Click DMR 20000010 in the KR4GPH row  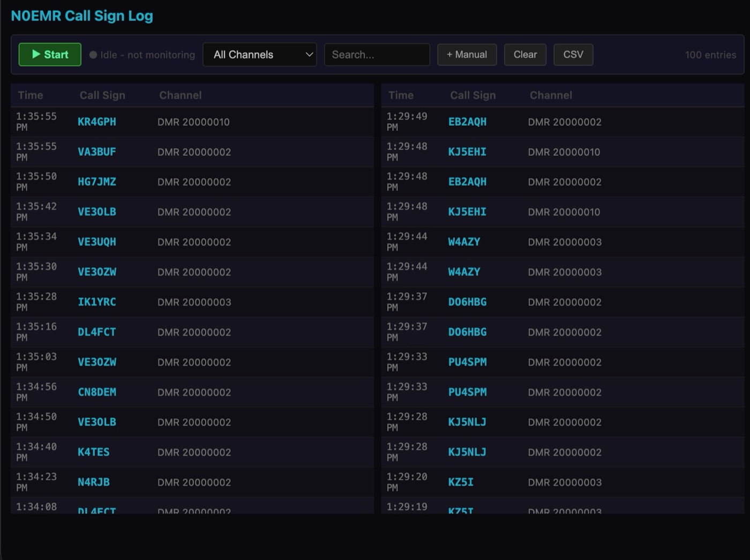193,122
